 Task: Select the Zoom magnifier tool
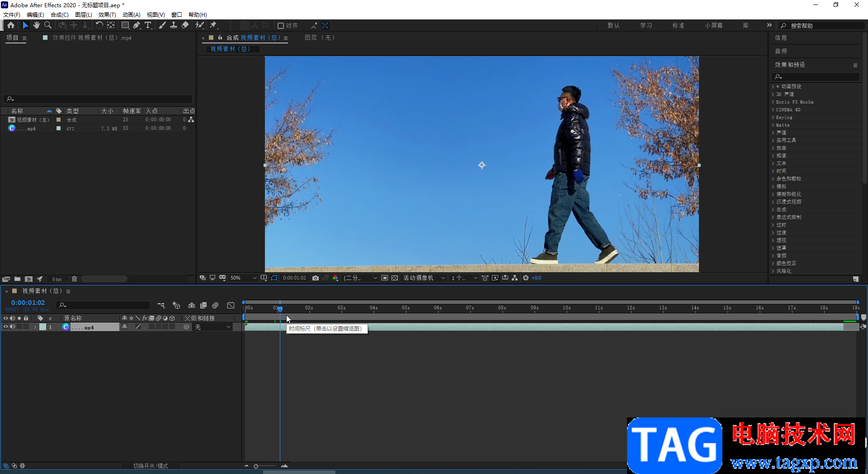coord(48,25)
